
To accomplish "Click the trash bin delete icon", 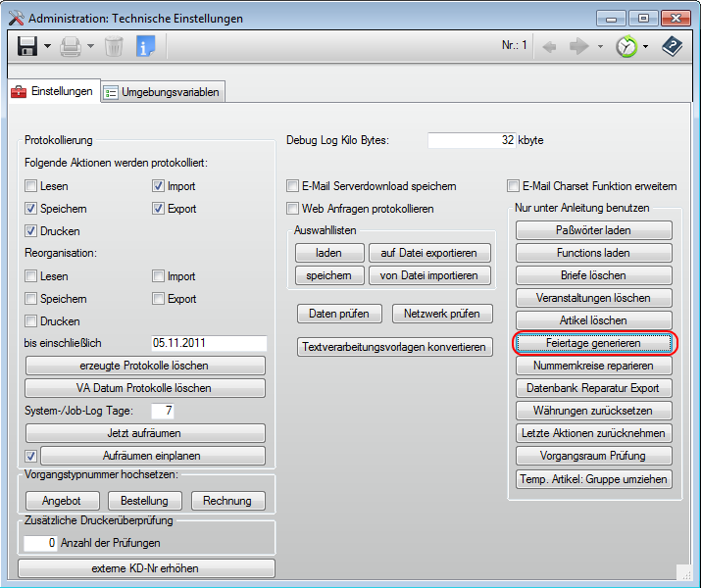I will tap(114, 45).
